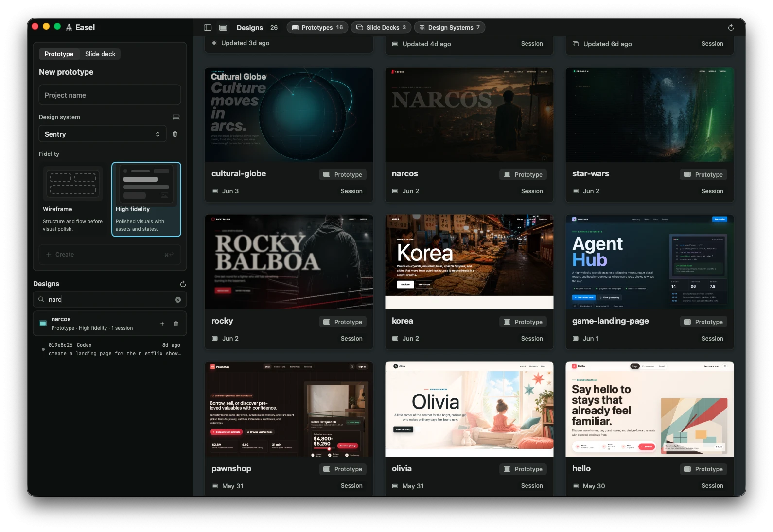Filter by Design Systems 7
Viewport: 773px width, 532px height.
450,28
